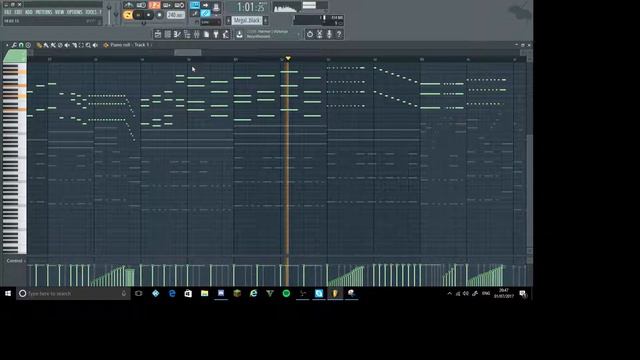Toggle the piano roll magnet snap button

click(x=21, y=45)
